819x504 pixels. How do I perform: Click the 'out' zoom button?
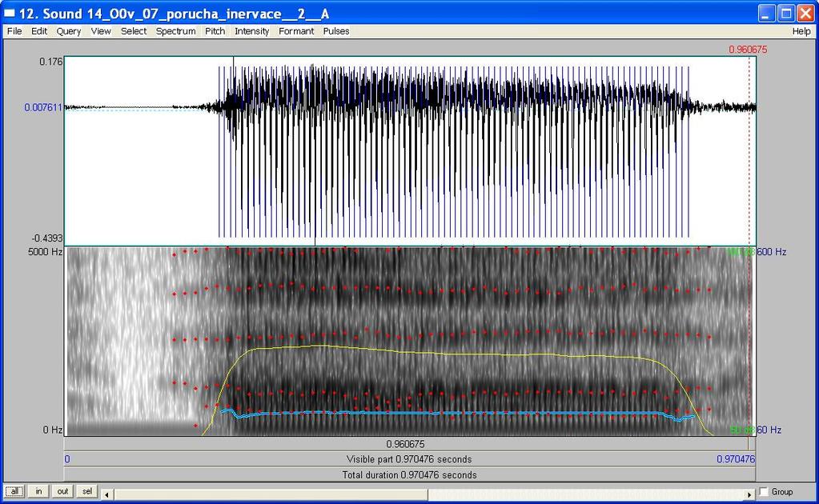[x=62, y=491]
